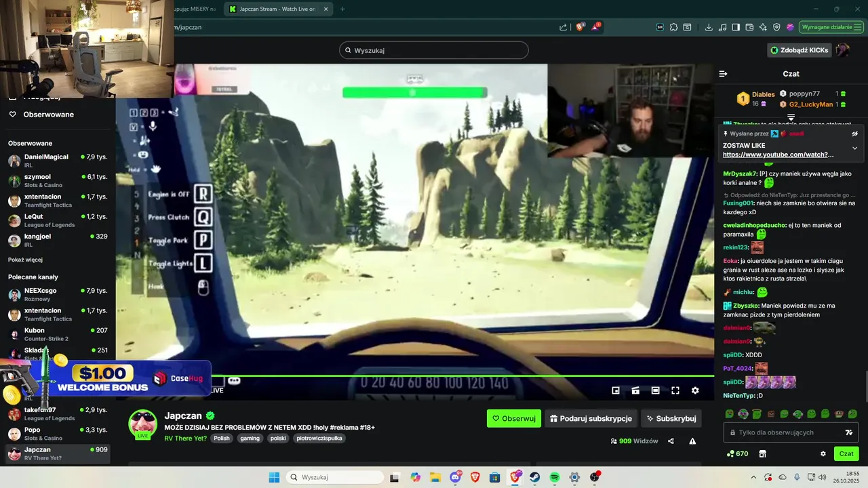Click 'Zdobądź KICKs' button
This screenshot has width=868, height=488.
click(x=800, y=50)
